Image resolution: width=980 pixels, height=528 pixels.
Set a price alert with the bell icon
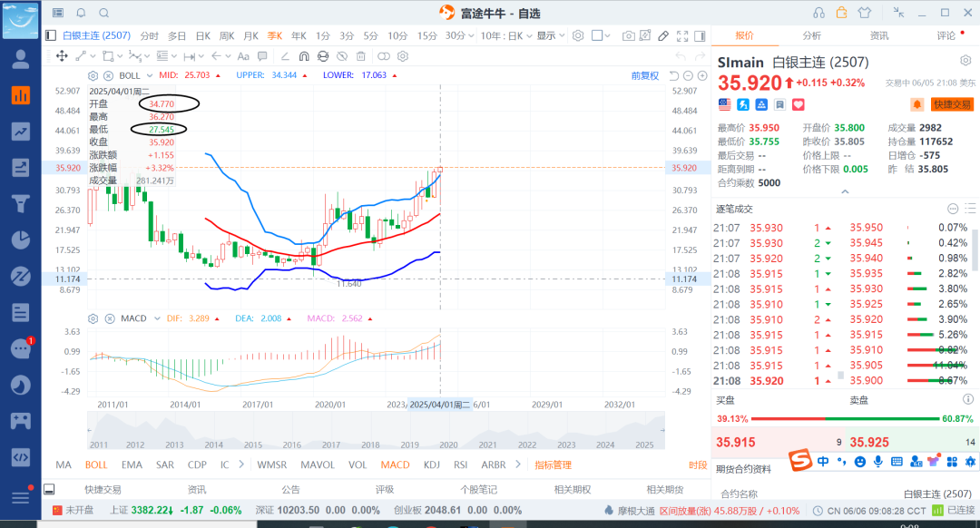tap(916, 105)
